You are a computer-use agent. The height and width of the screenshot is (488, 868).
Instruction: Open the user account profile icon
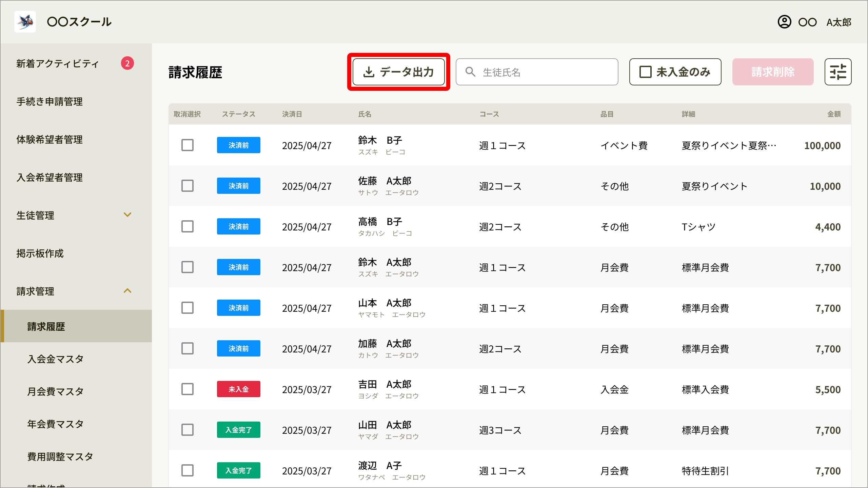pos(784,22)
